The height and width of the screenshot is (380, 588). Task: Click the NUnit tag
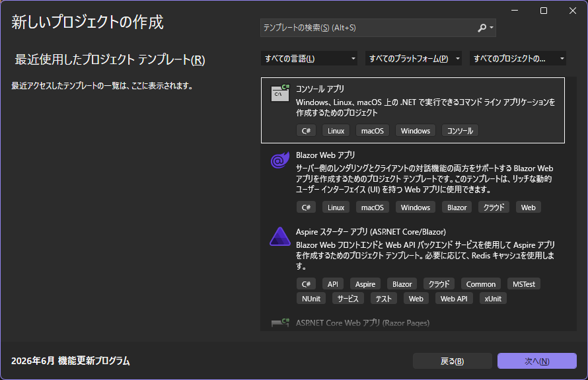(x=311, y=299)
